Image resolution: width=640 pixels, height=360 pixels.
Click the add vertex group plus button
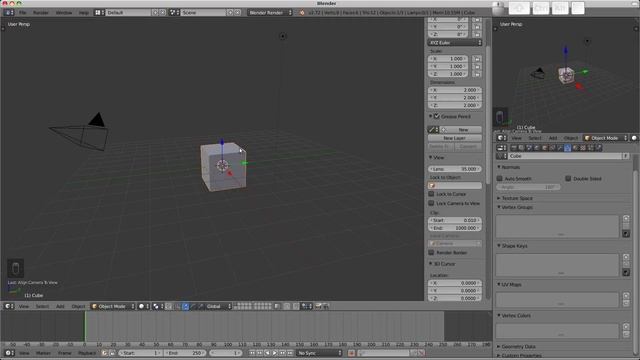[x=626, y=219]
